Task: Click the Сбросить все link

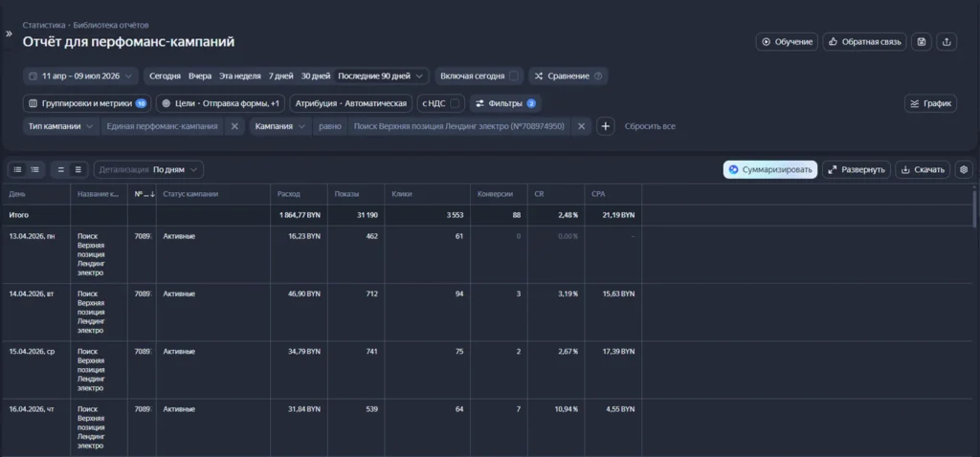Action: (x=650, y=126)
